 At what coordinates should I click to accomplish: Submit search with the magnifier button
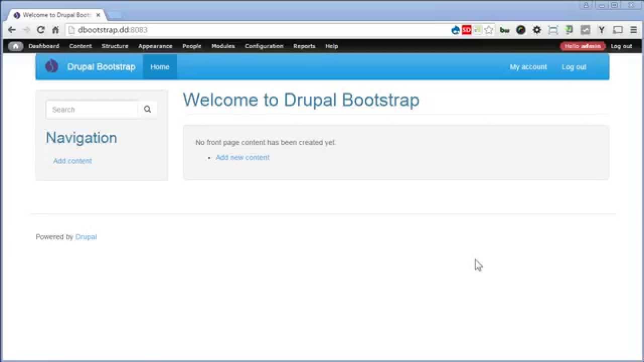click(147, 109)
